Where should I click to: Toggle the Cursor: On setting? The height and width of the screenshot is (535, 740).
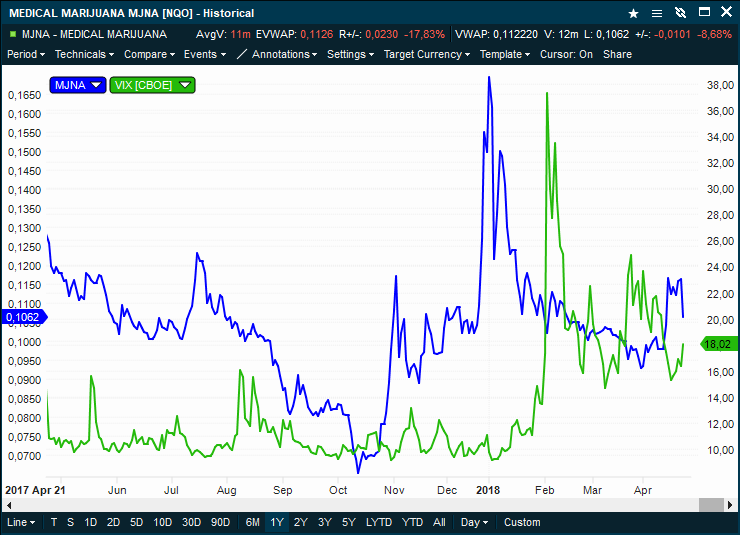[x=566, y=54]
